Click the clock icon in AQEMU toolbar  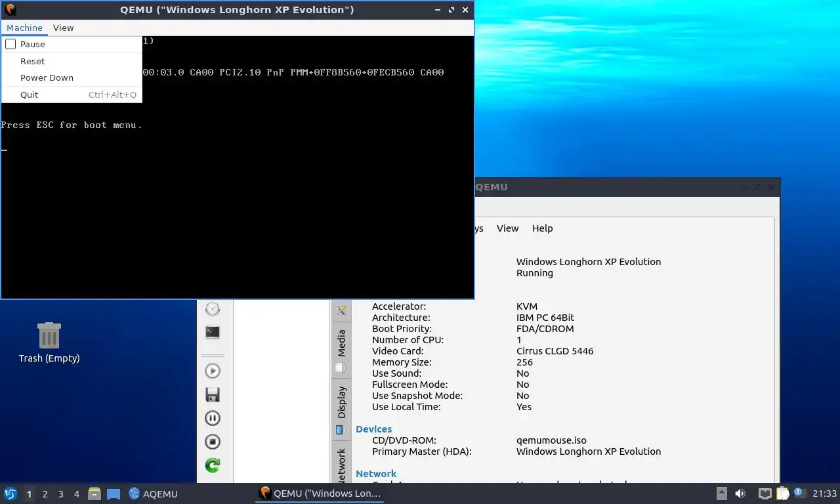[x=213, y=309]
